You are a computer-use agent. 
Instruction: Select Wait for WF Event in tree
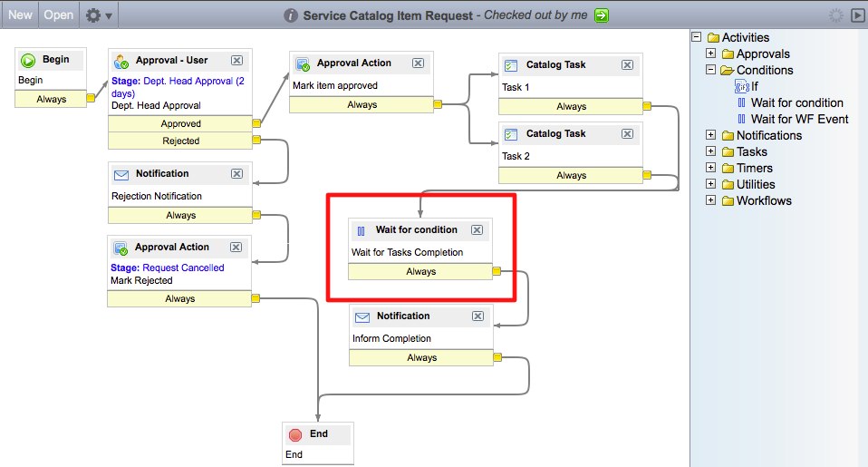click(799, 120)
